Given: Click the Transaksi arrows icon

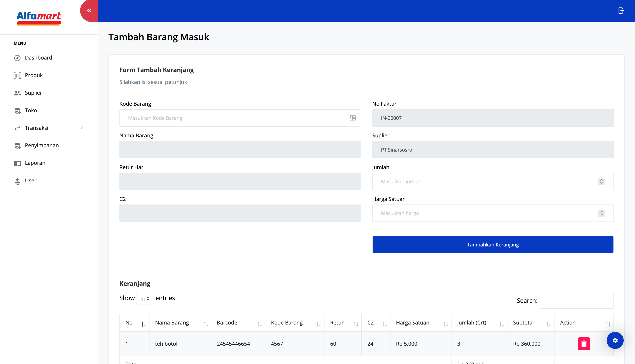Looking at the screenshot, I should pos(17,128).
